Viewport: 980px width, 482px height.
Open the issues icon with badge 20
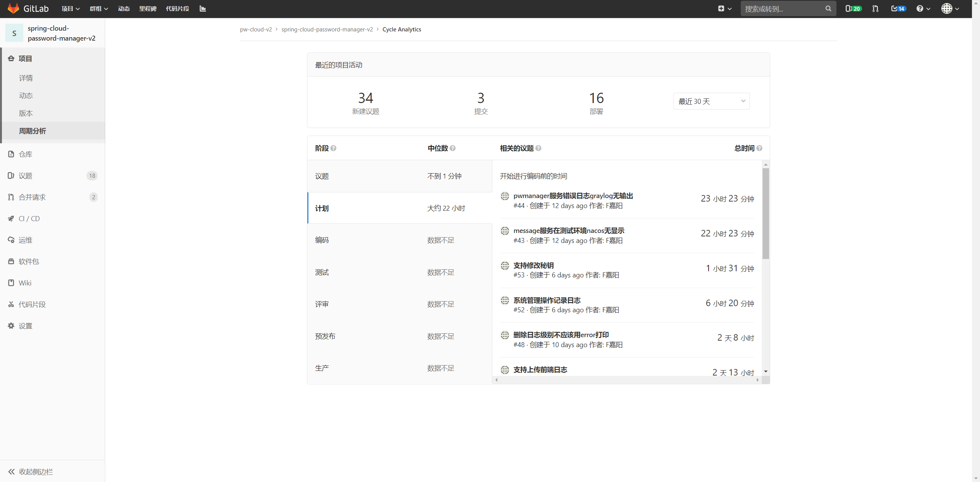click(x=853, y=8)
